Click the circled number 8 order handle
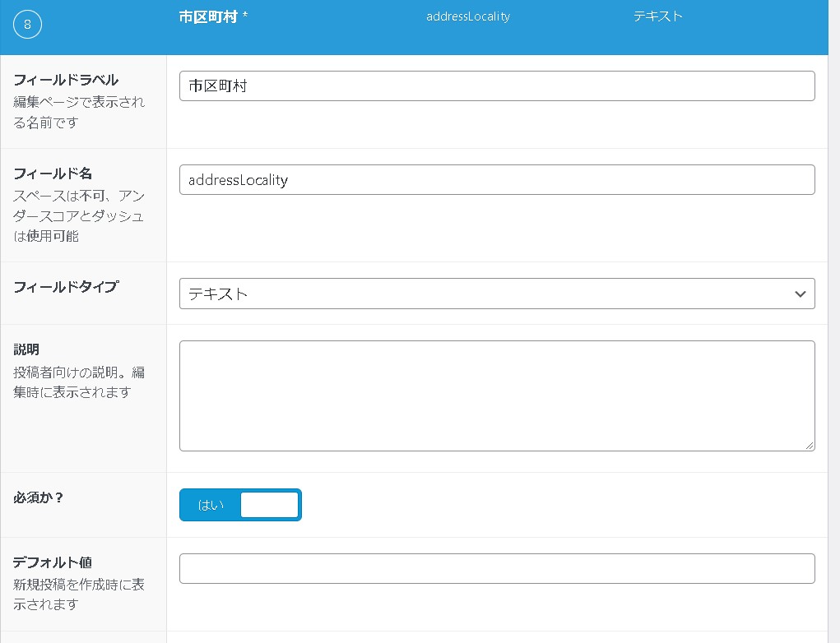 coord(27,25)
